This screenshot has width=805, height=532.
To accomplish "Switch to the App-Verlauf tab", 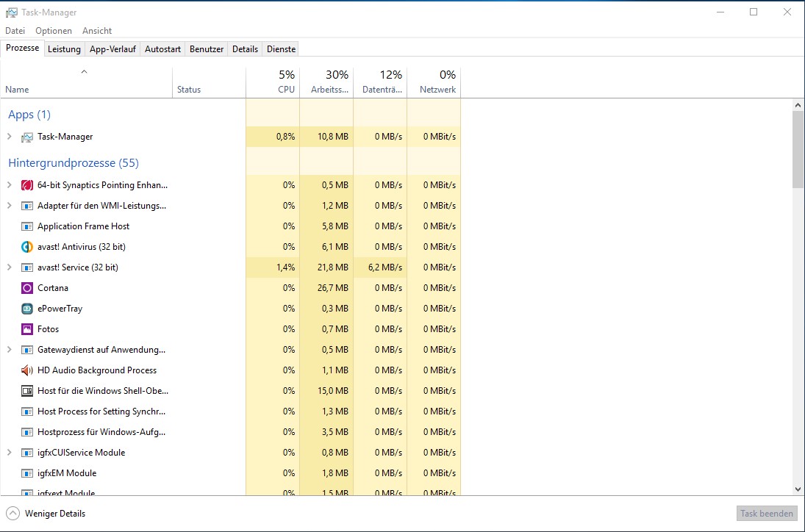I will [112, 49].
